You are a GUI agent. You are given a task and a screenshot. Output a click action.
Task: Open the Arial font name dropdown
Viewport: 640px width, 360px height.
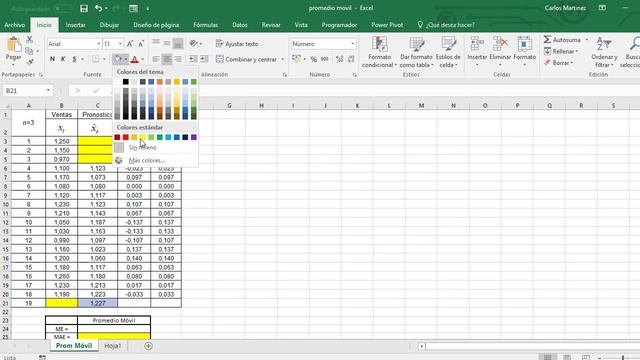99,44
